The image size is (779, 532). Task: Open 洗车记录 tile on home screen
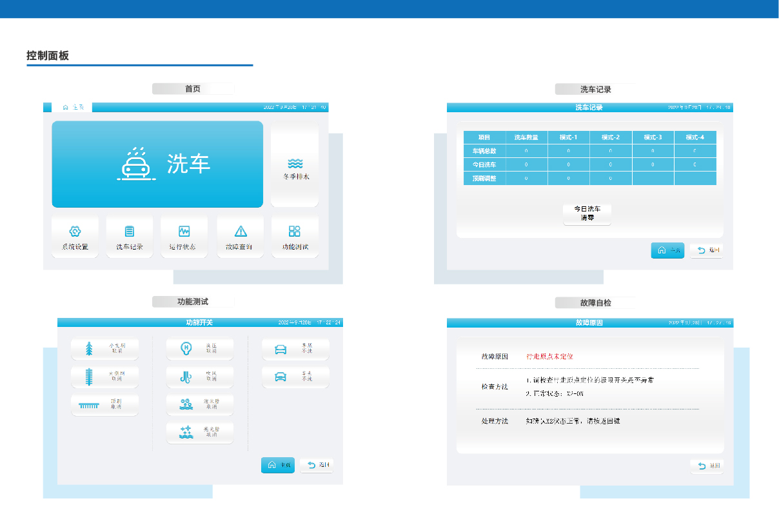(130, 237)
